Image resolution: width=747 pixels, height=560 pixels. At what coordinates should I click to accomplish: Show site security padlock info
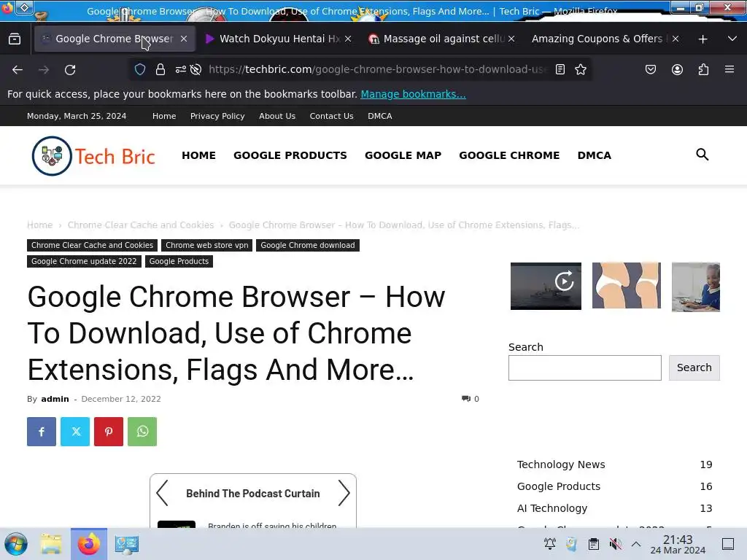160,69
